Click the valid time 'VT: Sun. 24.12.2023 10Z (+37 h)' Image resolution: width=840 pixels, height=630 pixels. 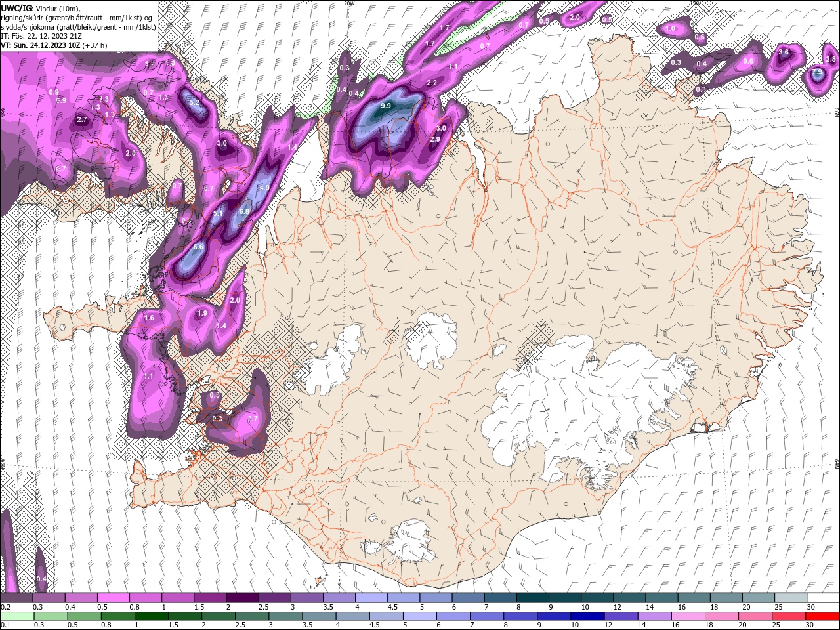(x=54, y=45)
